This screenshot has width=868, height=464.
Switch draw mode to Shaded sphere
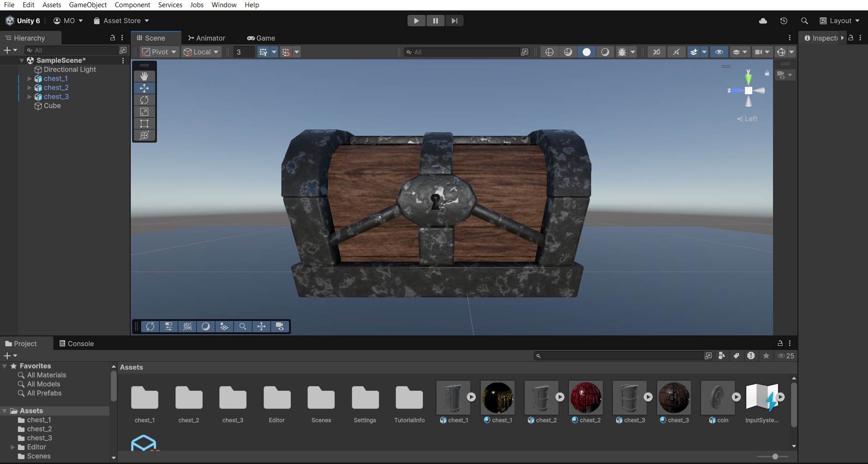tap(587, 52)
